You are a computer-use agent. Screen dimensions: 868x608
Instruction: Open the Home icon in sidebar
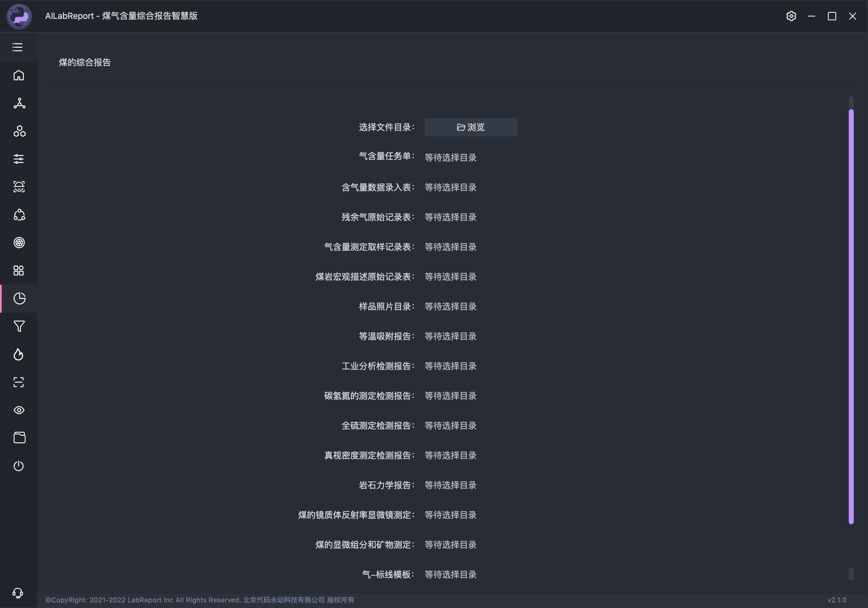pos(19,75)
